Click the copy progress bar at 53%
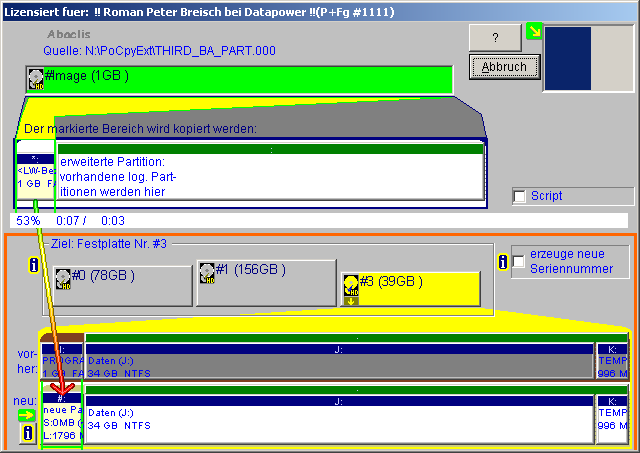640x453 pixels. pyautogui.click(x=320, y=220)
